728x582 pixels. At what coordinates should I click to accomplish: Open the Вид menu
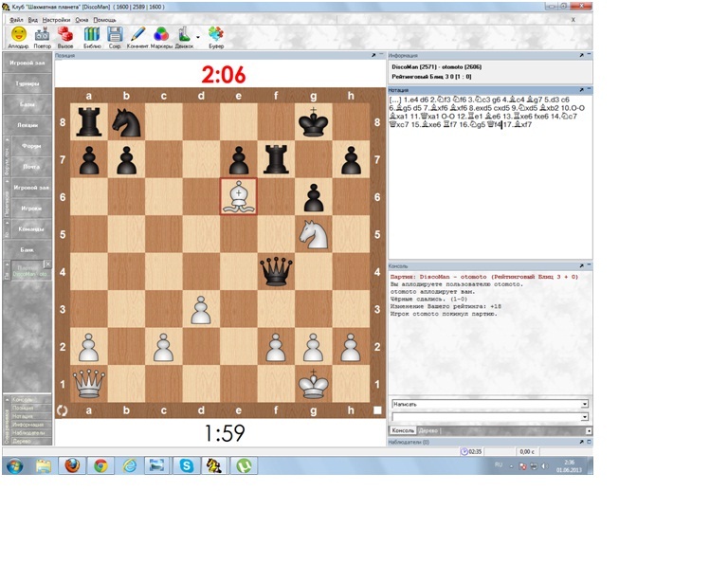pyautogui.click(x=32, y=20)
